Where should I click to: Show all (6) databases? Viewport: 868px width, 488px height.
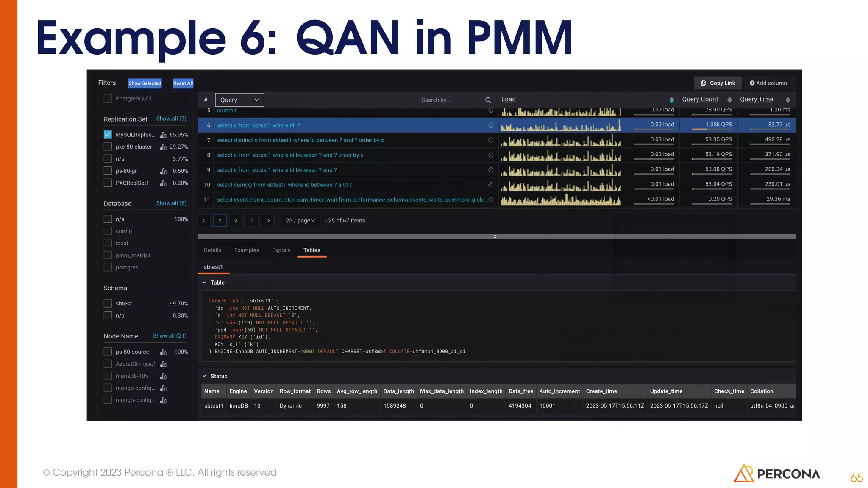[171, 203]
